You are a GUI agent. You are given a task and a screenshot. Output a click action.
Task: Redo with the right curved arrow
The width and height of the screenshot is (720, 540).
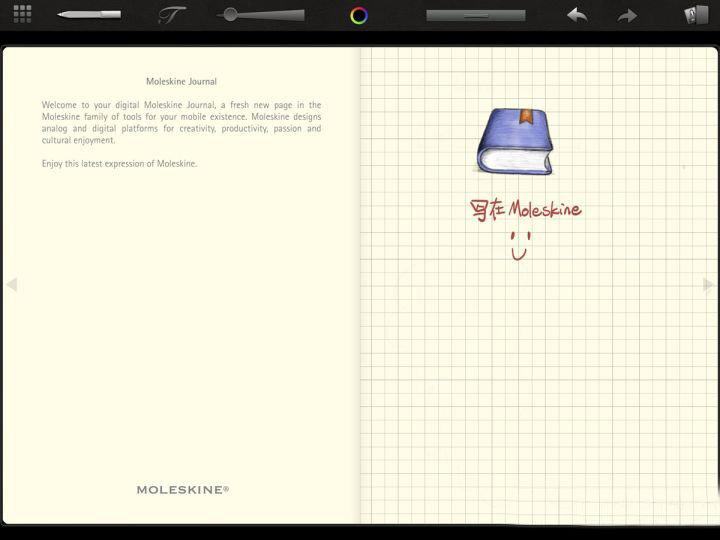point(627,16)
